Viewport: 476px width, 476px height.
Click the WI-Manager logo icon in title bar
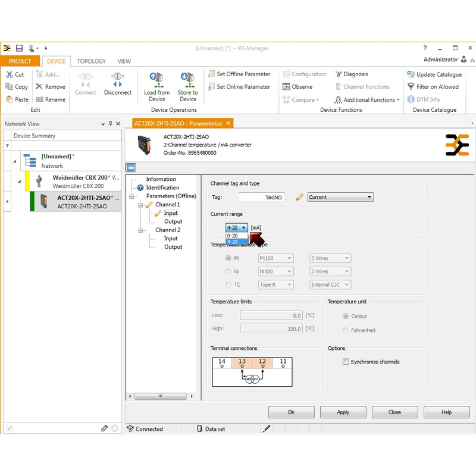7,48
